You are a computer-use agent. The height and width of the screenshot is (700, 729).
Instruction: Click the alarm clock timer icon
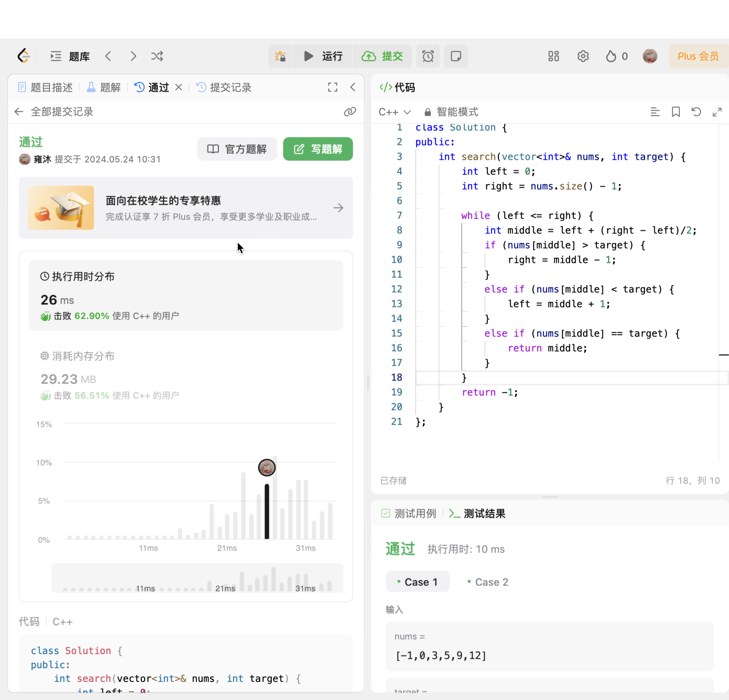point(428,56)
